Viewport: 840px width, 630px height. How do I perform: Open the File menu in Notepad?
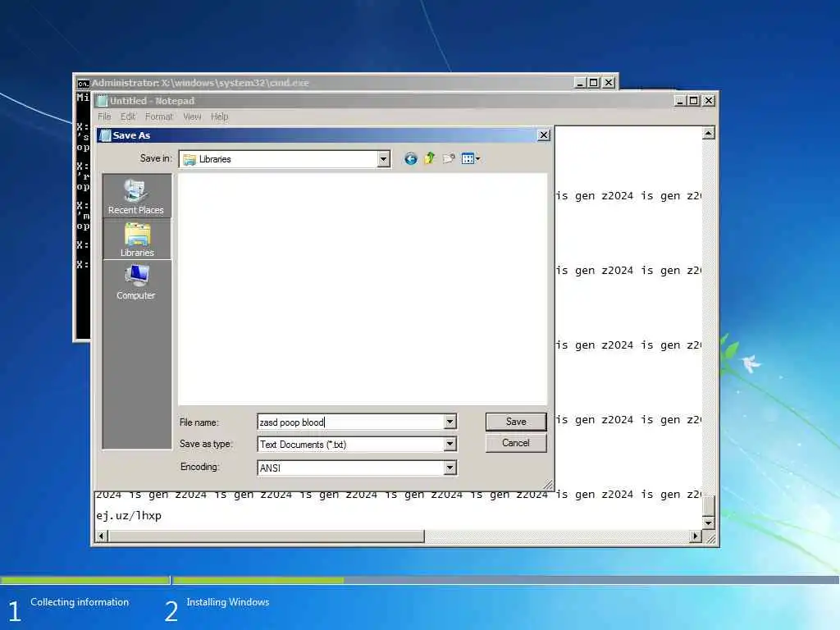(104, 116)
